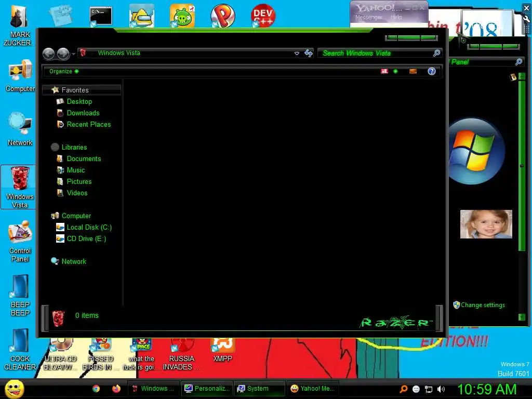
Task: Select the Windows Vista recycle bin desktop icon
Action: 19,187
